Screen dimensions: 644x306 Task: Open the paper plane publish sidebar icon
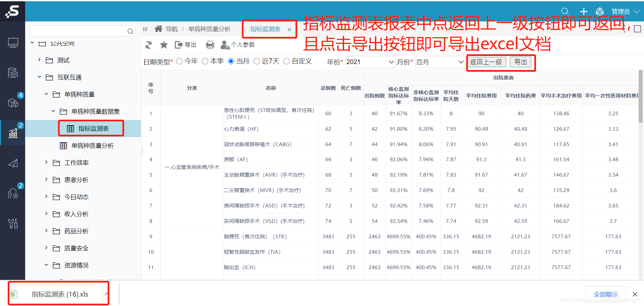13,163
